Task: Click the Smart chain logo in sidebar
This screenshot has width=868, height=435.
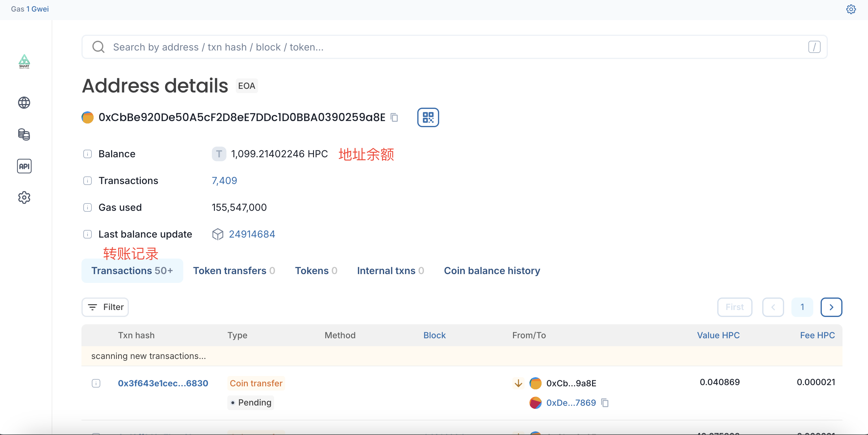Action: 24,61
